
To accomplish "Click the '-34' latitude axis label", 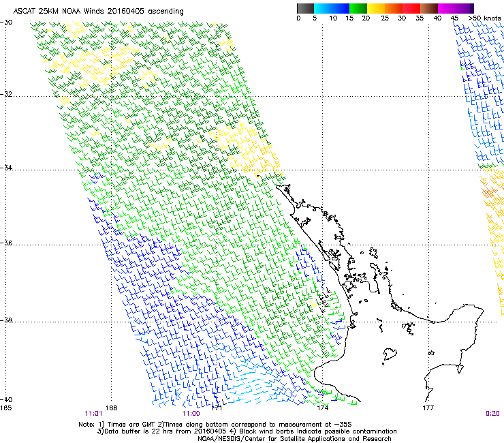I will (x=6, y=168).
